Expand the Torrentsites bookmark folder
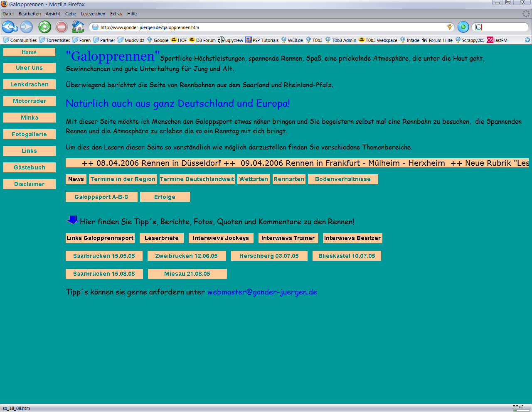532x412 pixels. 54,40
